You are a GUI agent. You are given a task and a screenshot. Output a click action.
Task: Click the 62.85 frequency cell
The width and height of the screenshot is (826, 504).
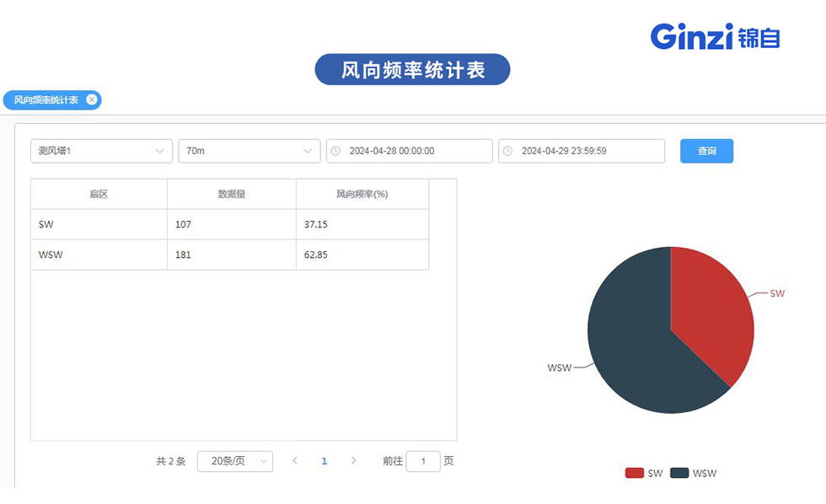pyautogui.click(x=362, y=255)
